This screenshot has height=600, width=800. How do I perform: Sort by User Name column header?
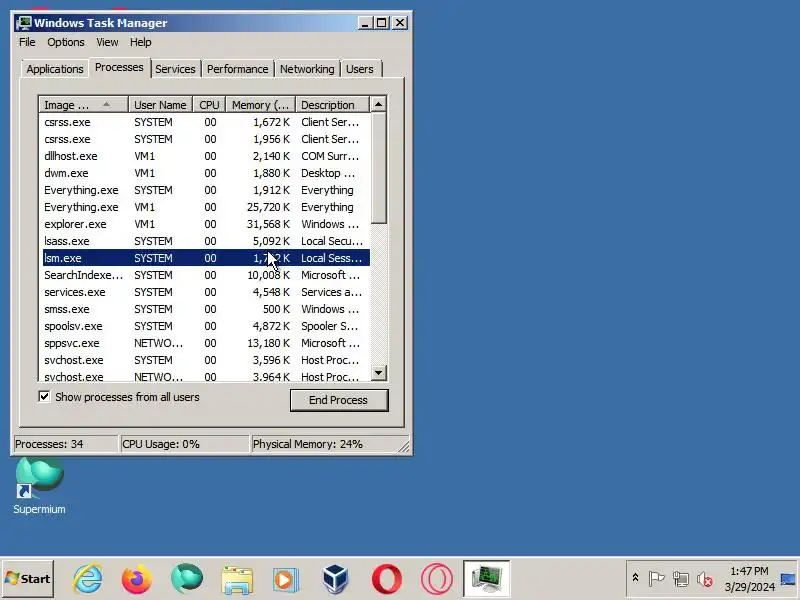tap(160, 105)
